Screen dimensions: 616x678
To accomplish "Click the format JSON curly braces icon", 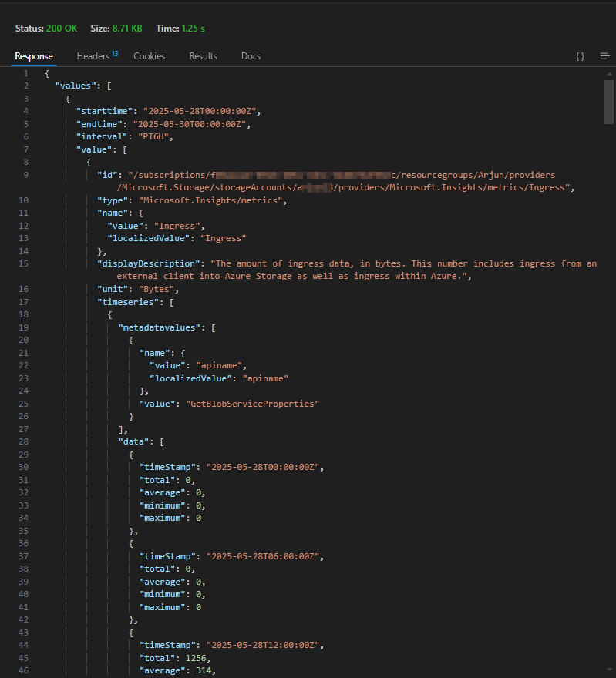I will [580, 56].
